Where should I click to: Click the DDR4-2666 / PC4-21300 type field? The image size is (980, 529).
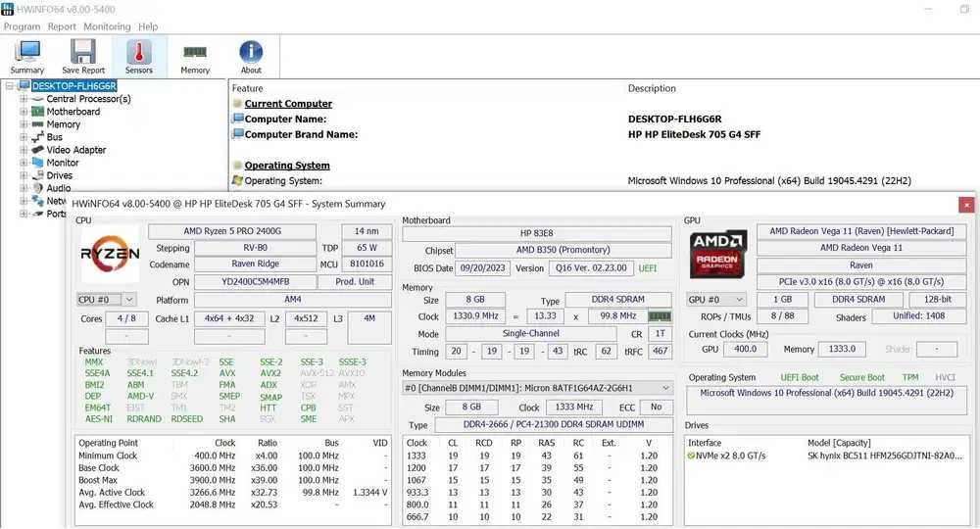[x=553, y=425]
